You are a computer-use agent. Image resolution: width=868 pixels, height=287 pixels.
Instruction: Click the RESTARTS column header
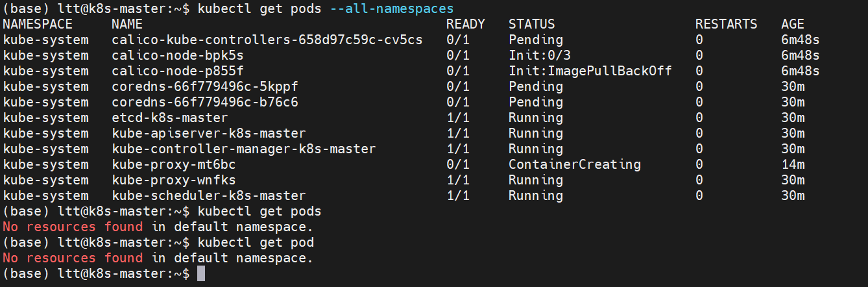click(727, 24)
